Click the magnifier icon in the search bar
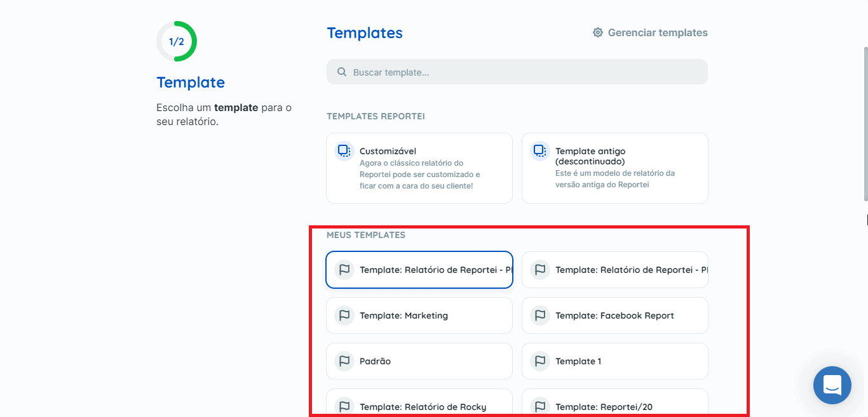This screenshot has height=417, width=868. pyautogui.click(x=342, y=71)
